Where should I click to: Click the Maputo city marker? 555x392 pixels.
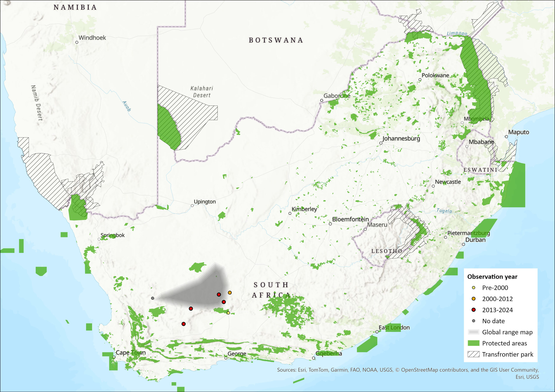tap(506, 136)
